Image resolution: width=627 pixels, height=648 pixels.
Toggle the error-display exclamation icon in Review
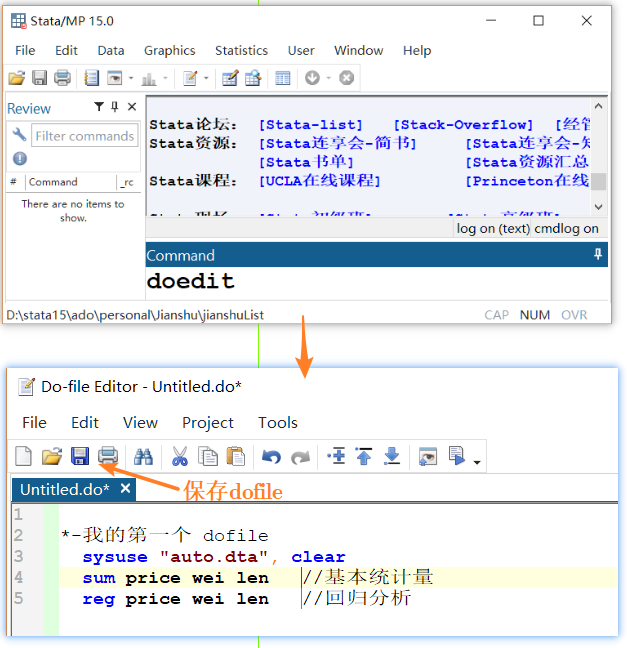(19, 158)
